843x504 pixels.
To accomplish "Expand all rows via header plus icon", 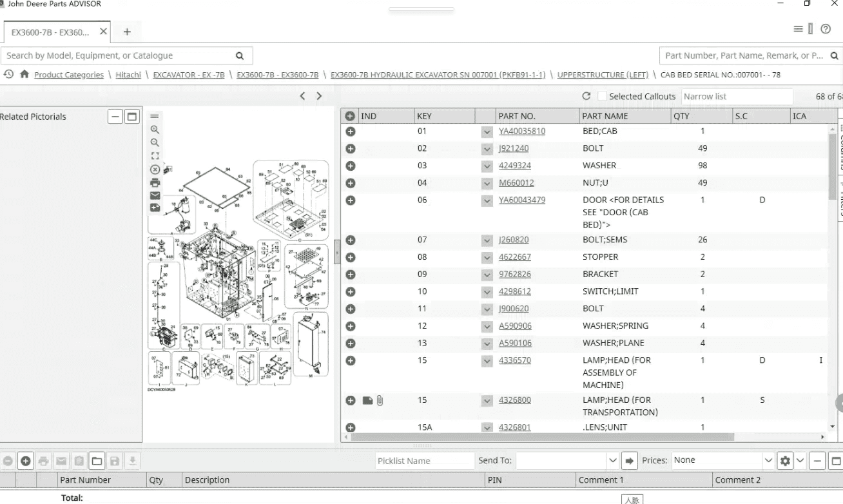I will click(x=350, y=117).
